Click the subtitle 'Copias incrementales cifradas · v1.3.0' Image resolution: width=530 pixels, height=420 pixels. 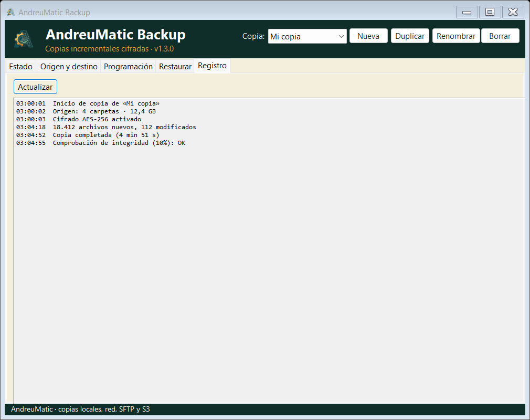110,49
